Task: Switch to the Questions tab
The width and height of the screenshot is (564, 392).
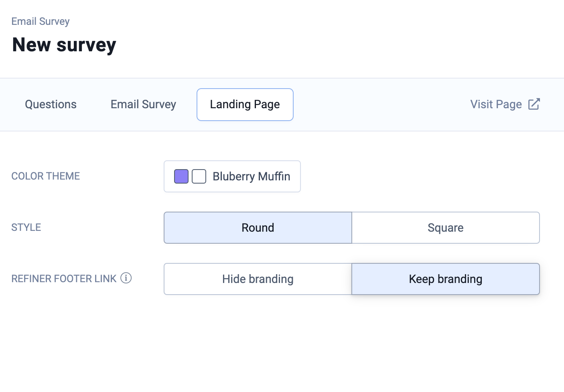Action: tap(51, 105)
